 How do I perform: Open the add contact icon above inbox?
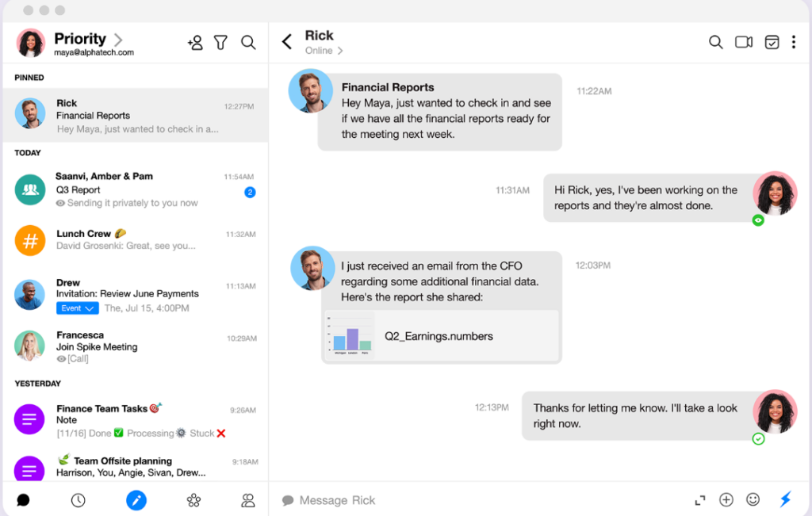pos(195,42)
